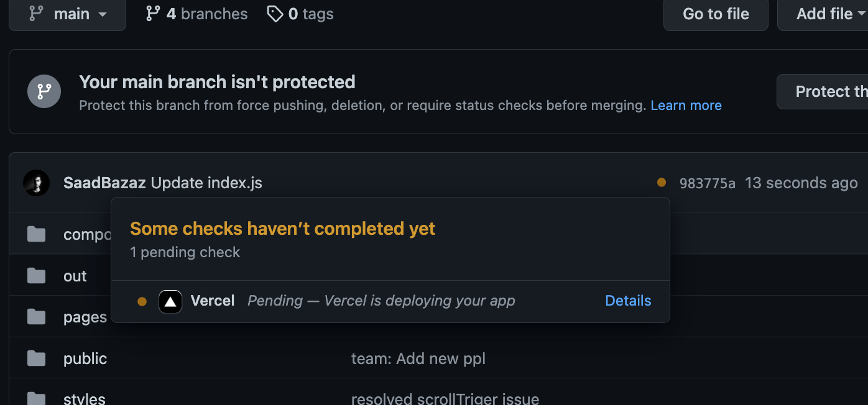Click SaadBazaz profile avatar thumbnail
Image resolution: width=868 pixels, height=405 pixels.
coord(37,182)
